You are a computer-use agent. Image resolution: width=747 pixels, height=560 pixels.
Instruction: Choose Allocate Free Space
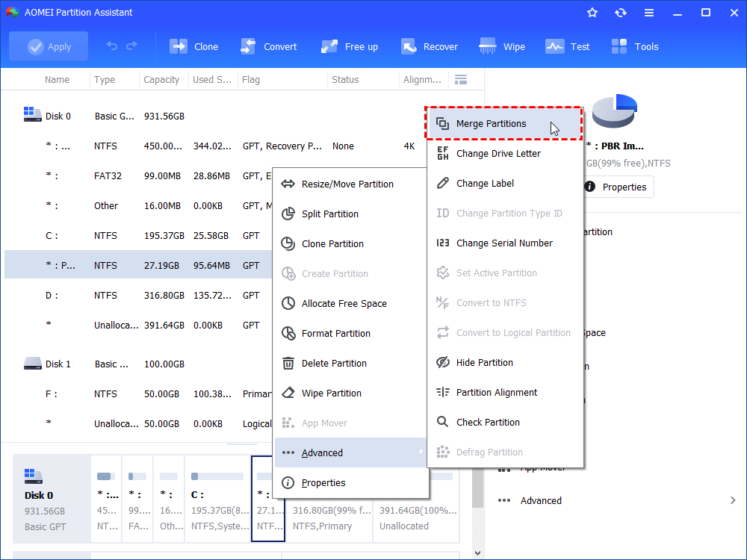click(350, 303)
